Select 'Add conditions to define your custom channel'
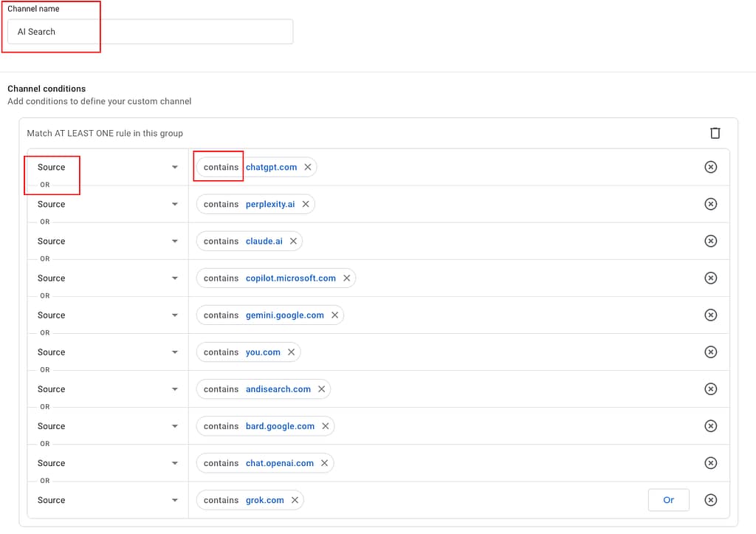Image resolution: width=756 pixels, height=534 pixels. click(100, 101)
